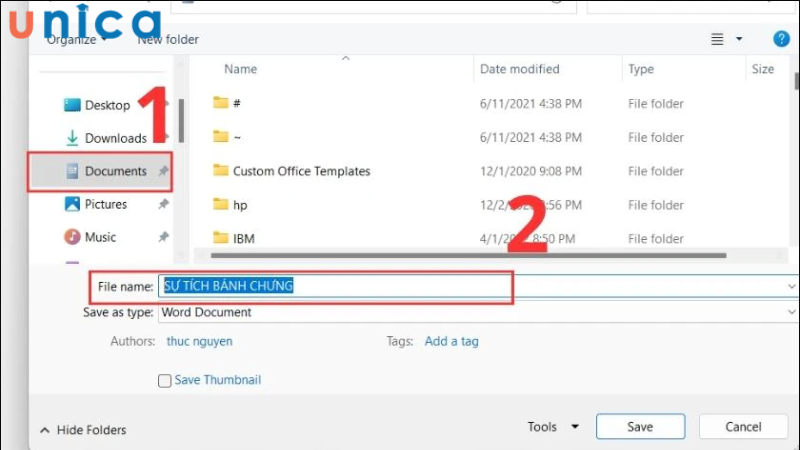Expand the File name dropdown arrow
The width and height of the screenshot is (800, 450).
(x=791, y=286)
